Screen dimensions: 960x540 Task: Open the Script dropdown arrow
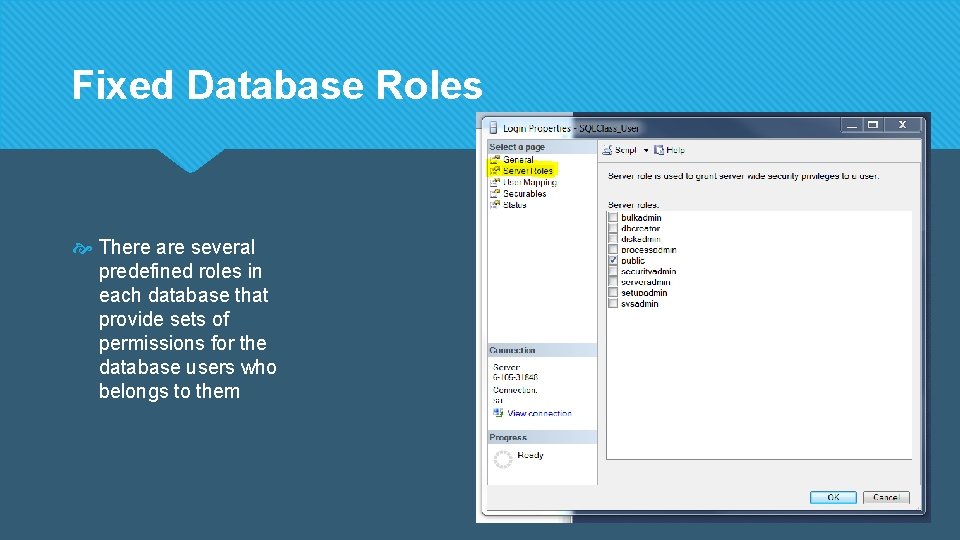[x=645, y=150]
